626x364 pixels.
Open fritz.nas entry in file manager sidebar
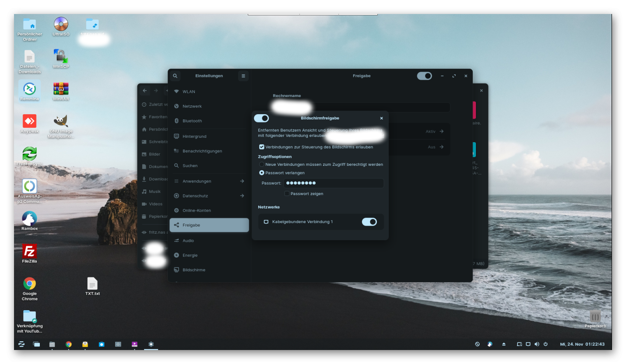tap(153, 232)
